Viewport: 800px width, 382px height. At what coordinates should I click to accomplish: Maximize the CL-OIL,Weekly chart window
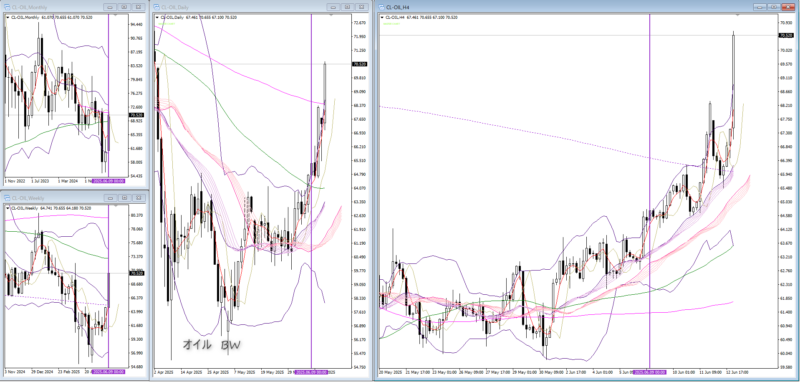[124, 198]
